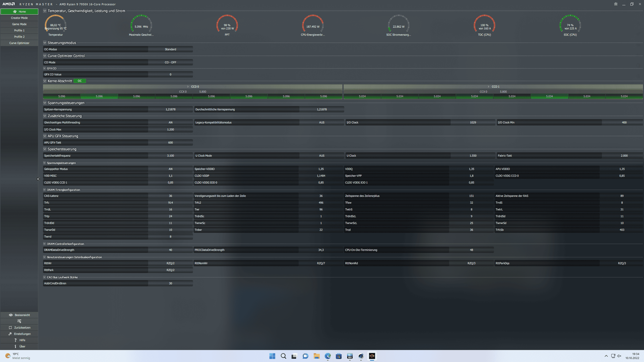This screenshot has height=362, width=644.
Task: Switch to Basisansicht with the eye icon
Action: point(19,315)
